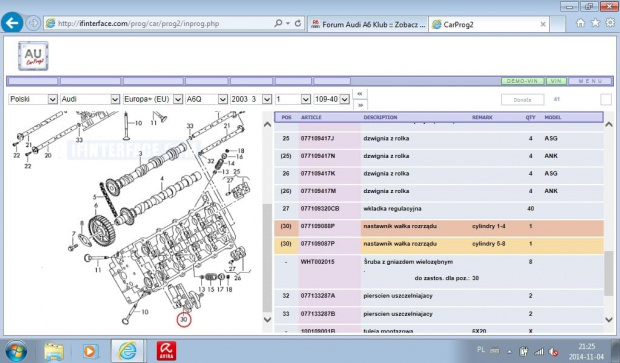Go back with the browser back arrow
This screenshot has width=620, height=363.
[x=12, y=23]
